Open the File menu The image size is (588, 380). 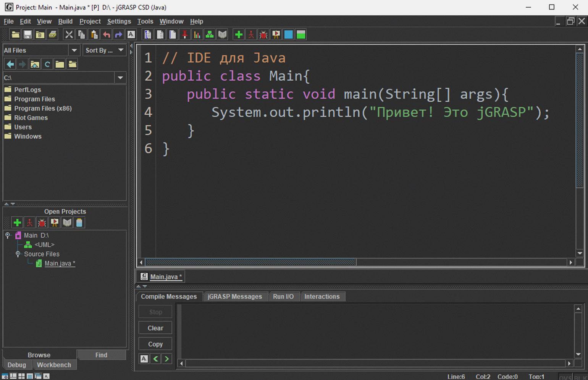click(8, 21)
